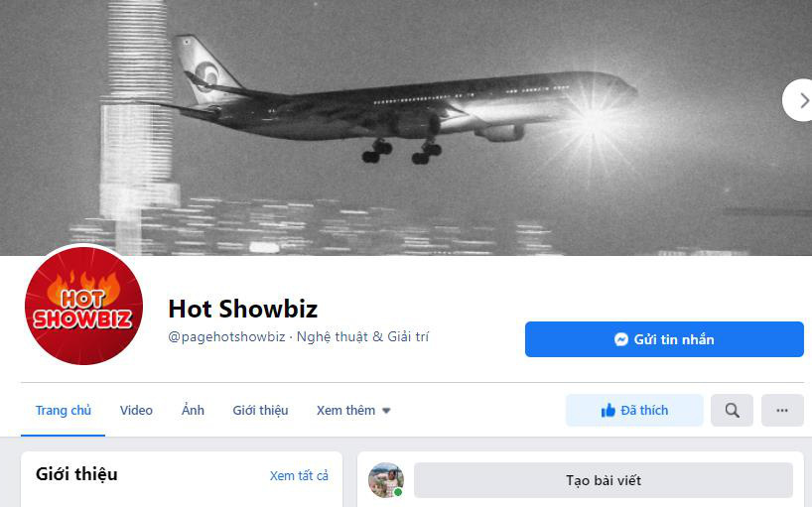This screenshot has width=812, height=507.
Task: Click the Xem tất cả link
Action: coord(299,475)
